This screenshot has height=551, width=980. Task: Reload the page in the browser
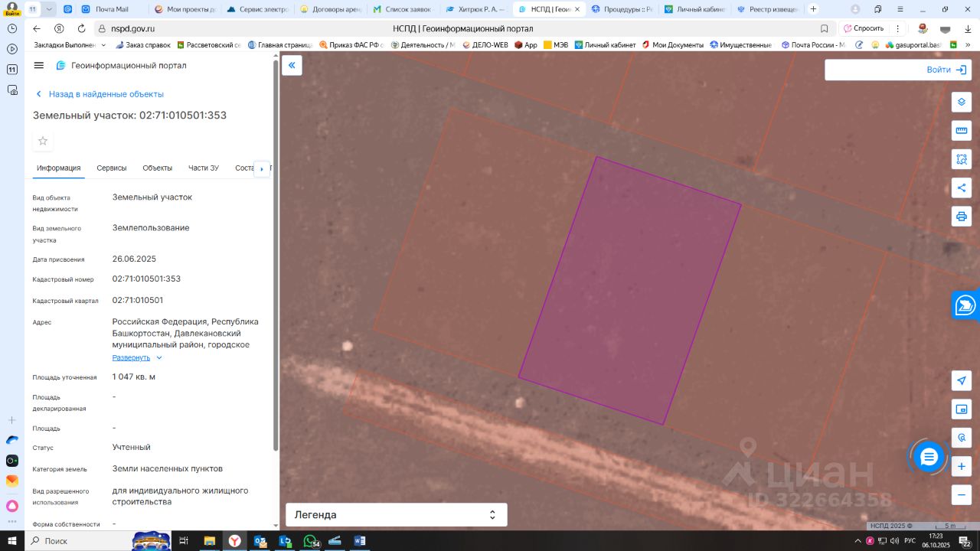click(x=81, y=28)
